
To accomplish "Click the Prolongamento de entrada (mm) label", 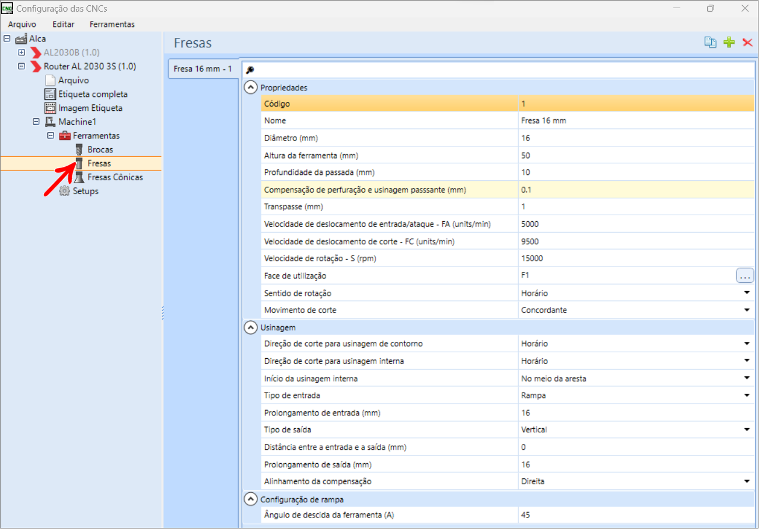I will click(x=322, y=413).
